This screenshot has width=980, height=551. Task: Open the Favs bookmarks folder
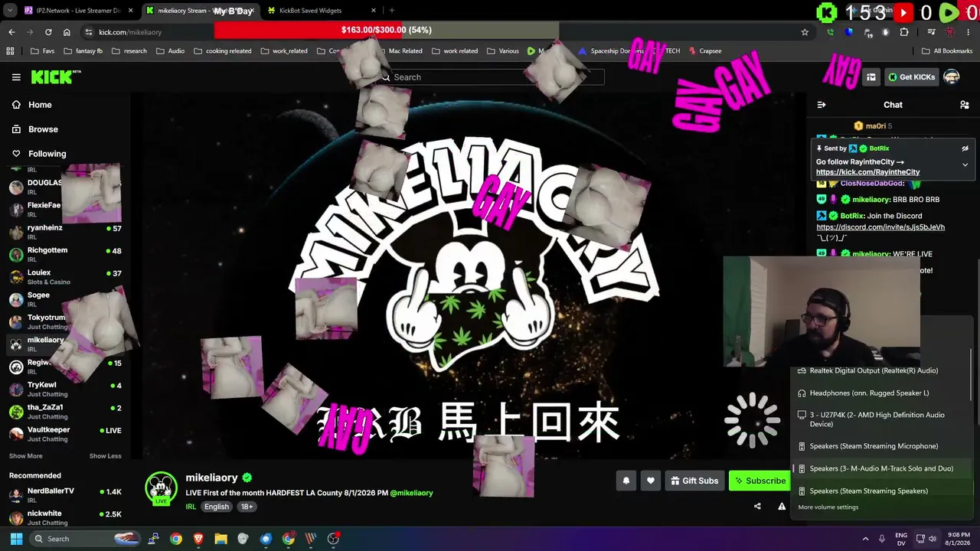pos(43,51)
